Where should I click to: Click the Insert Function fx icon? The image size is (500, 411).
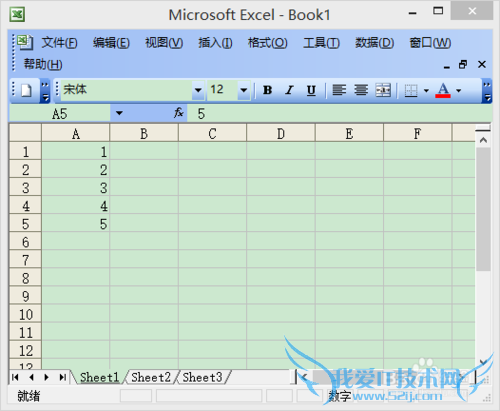click(178, 113)
